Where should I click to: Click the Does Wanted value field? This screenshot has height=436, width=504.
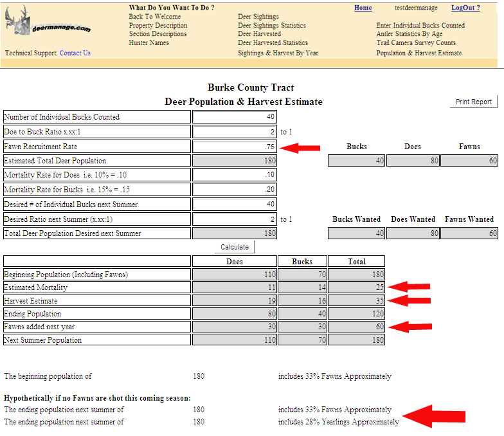(413, 233)
